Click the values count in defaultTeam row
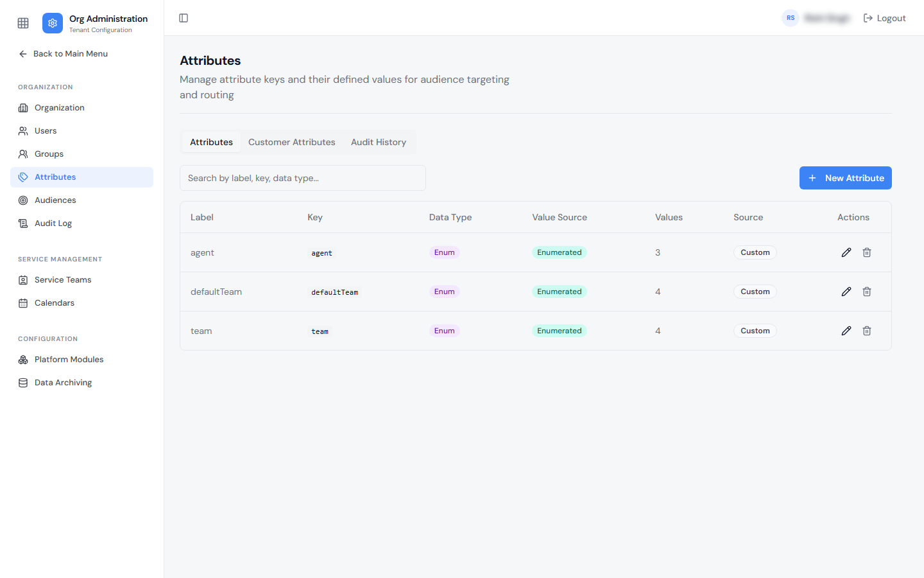The width and height of the screenshot is (924, 578). click(x=658, y=292)
